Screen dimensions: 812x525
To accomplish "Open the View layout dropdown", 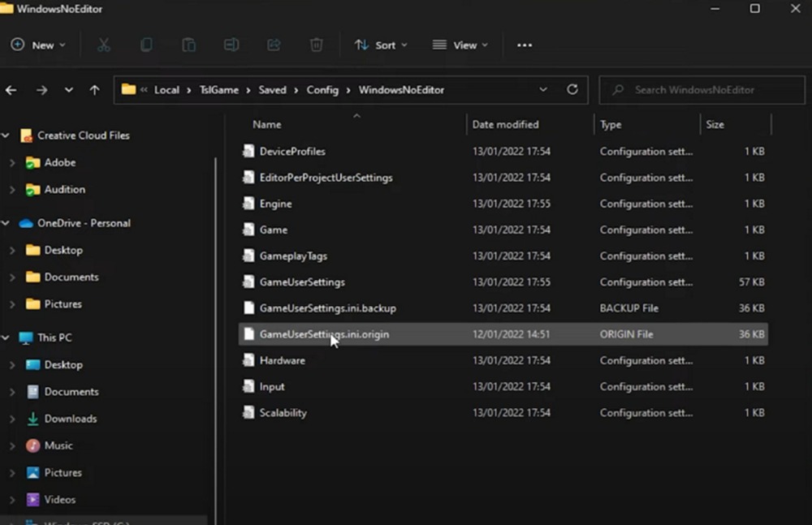I will (460, 45).
